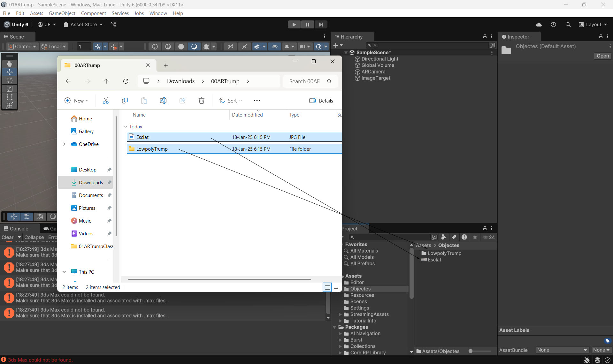Click the Refresh button in File Explorer

click(x=126, y=81)
